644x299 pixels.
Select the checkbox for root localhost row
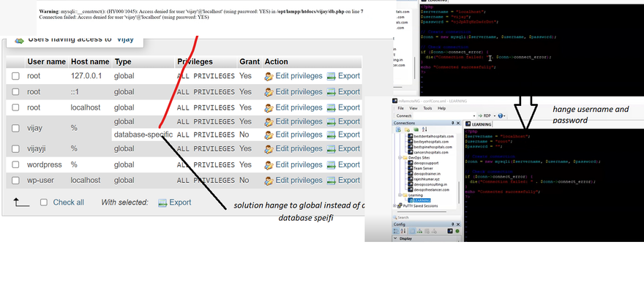(15, 107)
